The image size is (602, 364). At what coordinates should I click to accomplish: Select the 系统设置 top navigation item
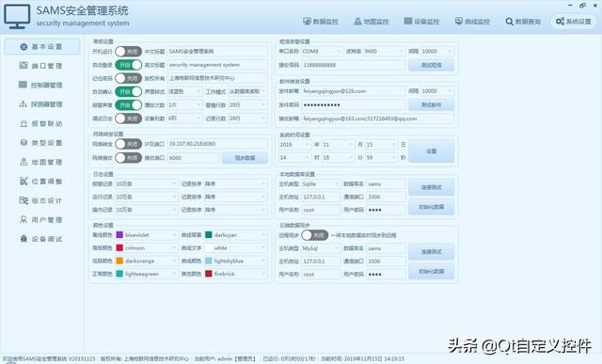574,22
